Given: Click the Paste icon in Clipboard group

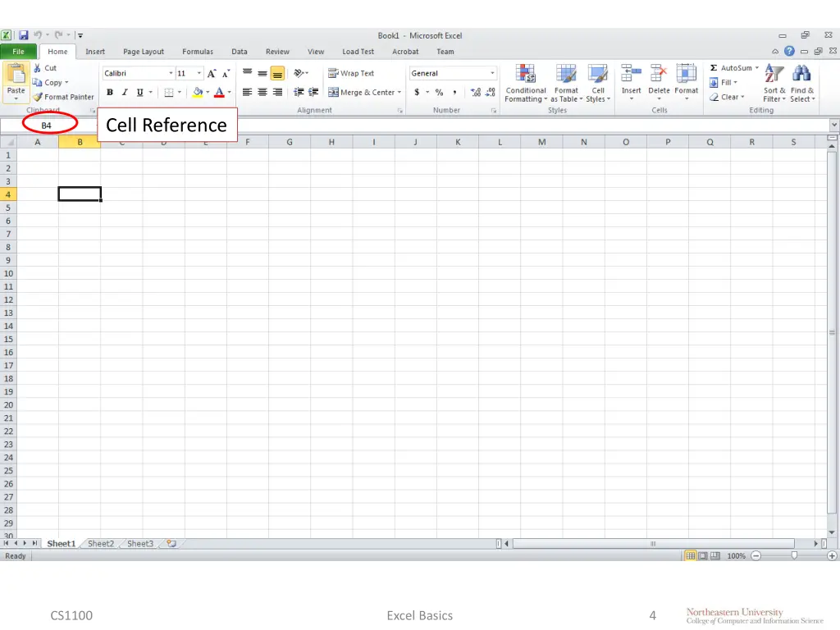Looking at the screenshot, I should point(16,75).
